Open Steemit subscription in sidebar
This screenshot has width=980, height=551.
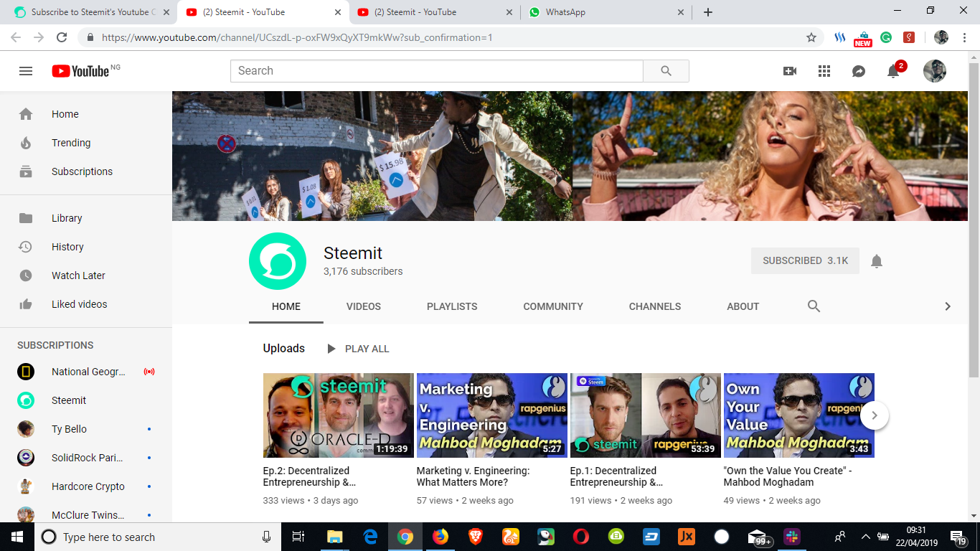(x=86, y=400)
